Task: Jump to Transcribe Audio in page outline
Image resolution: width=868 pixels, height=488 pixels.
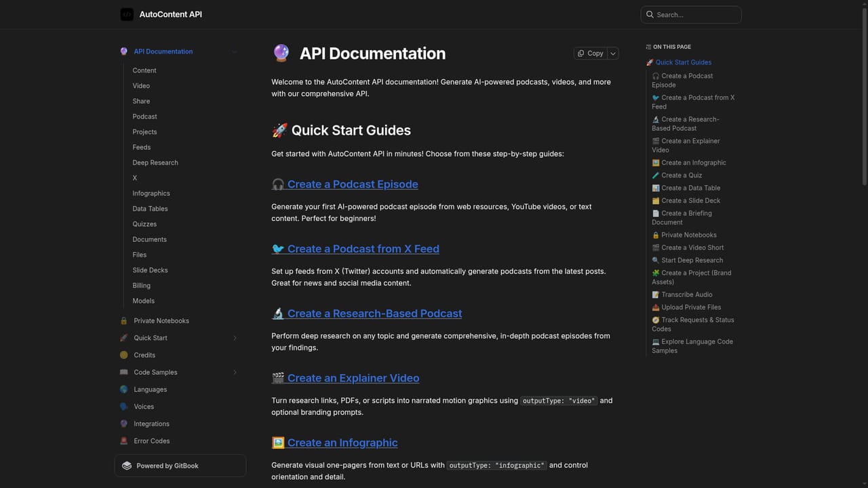Action: tap(682, 295)
